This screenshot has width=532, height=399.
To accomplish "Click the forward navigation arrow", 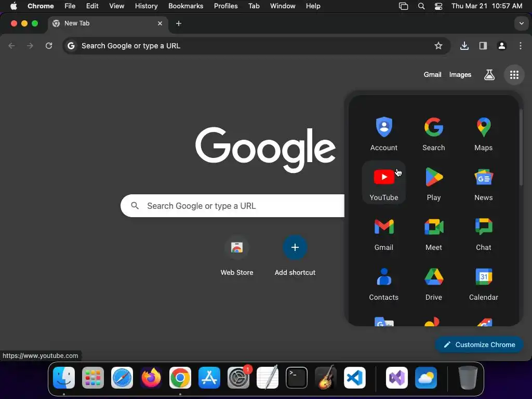I will click(x=30, y=46).
